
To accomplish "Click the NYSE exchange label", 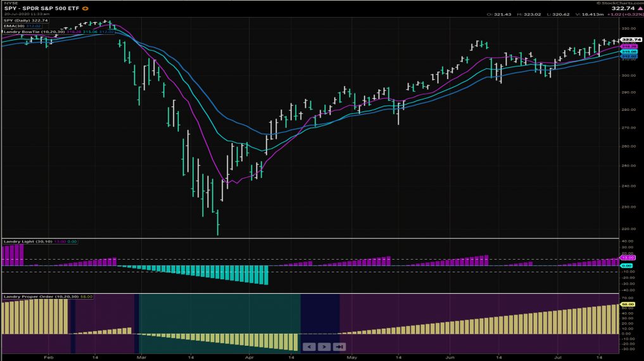I will (11, 3).
